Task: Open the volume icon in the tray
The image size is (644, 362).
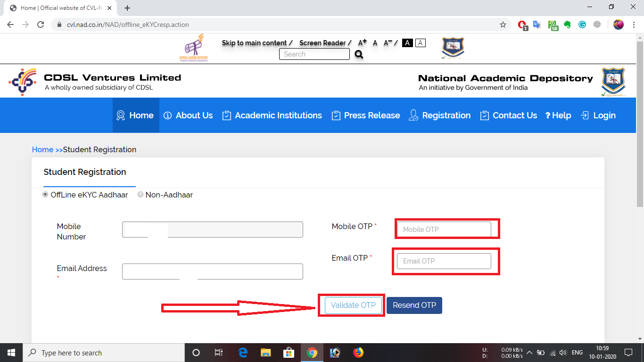Action: coord(563,353)
